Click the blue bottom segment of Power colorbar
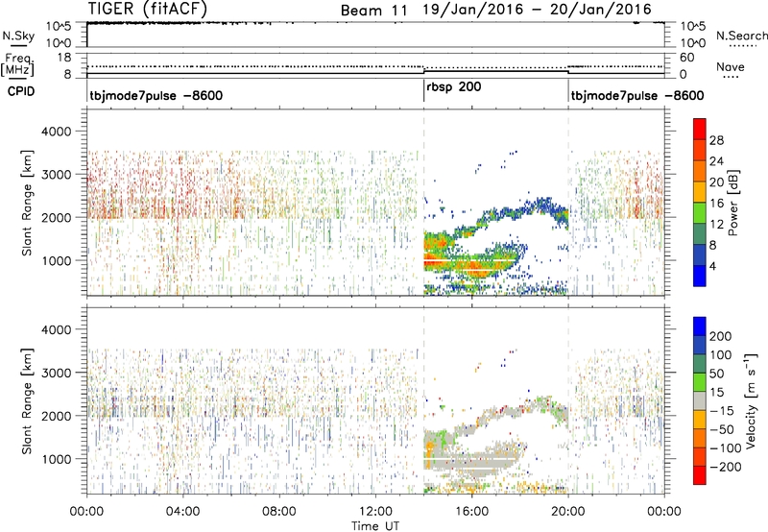Screen dimensions: 768x532 click(x=700, y=276)
